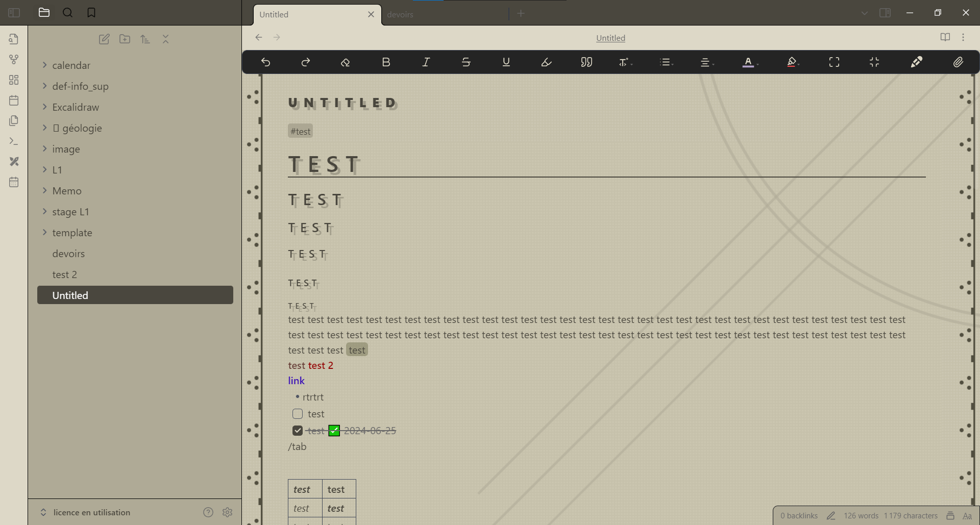Switch to the 'devoirs' tab
Viewport: 980px width, 525px height.
click(x=401, y=14)
